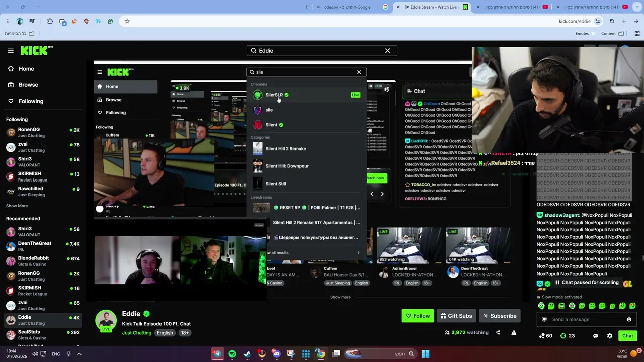Expand the system tray hidden icons chevron
Image resolution: width=644 pixels, height=362 pixels.
[x=79, y=354]
